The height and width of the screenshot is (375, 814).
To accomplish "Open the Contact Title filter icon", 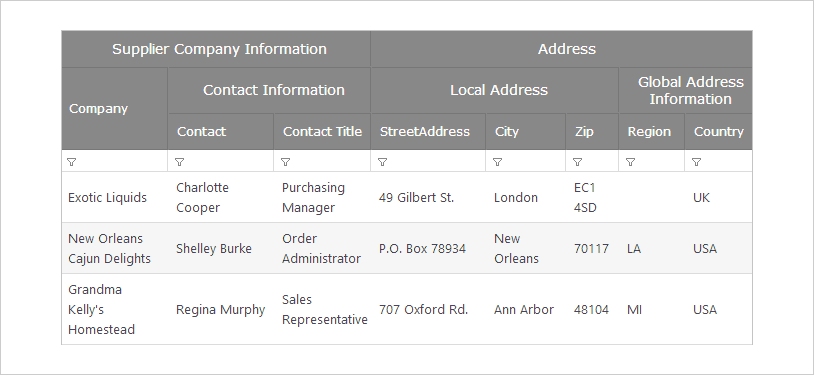I will [x=285, y=162].
